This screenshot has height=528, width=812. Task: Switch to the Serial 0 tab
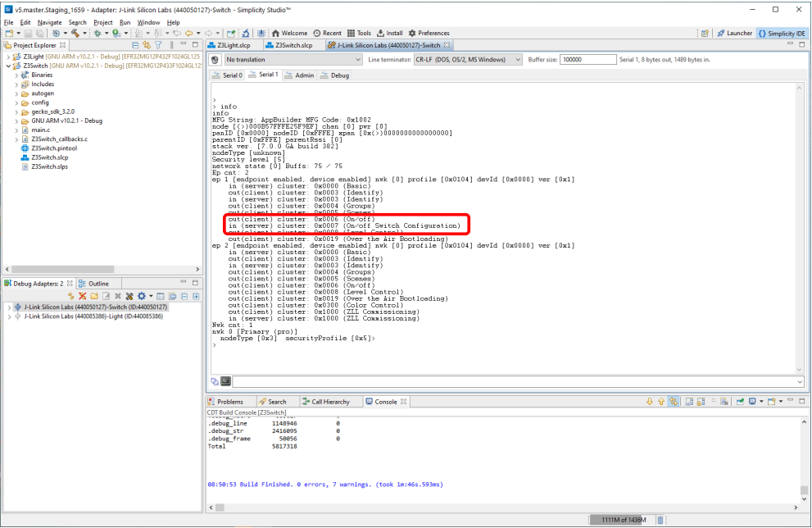pos(229,75)
